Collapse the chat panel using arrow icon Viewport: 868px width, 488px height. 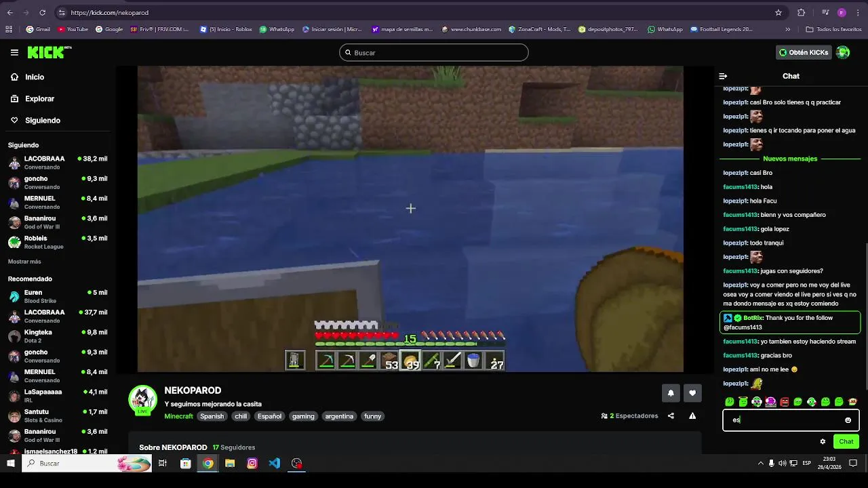click(723, 77)
